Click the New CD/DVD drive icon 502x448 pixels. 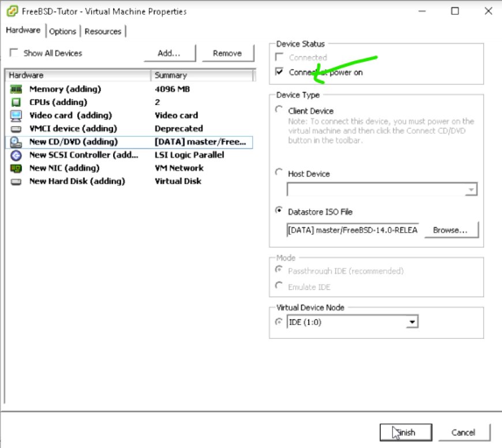point(16,142)
